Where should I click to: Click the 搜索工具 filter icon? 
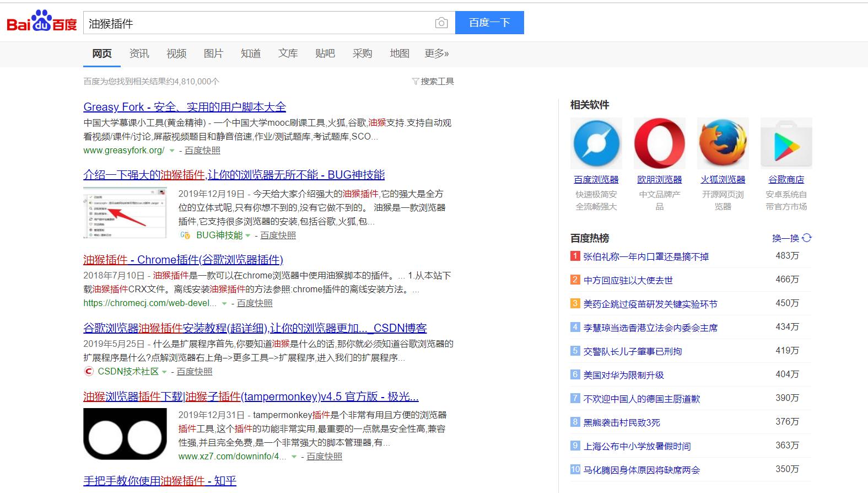(416, 82)
